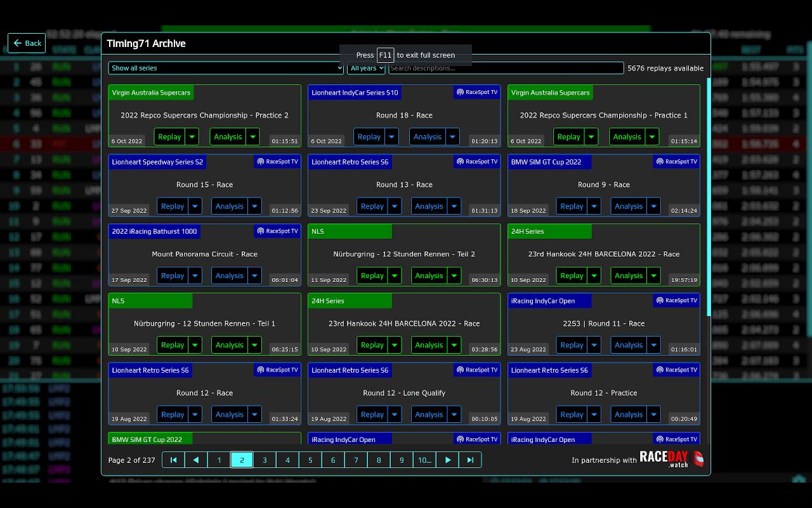Select page 3 in pagination
812x508 pixels.
[265, 460]
